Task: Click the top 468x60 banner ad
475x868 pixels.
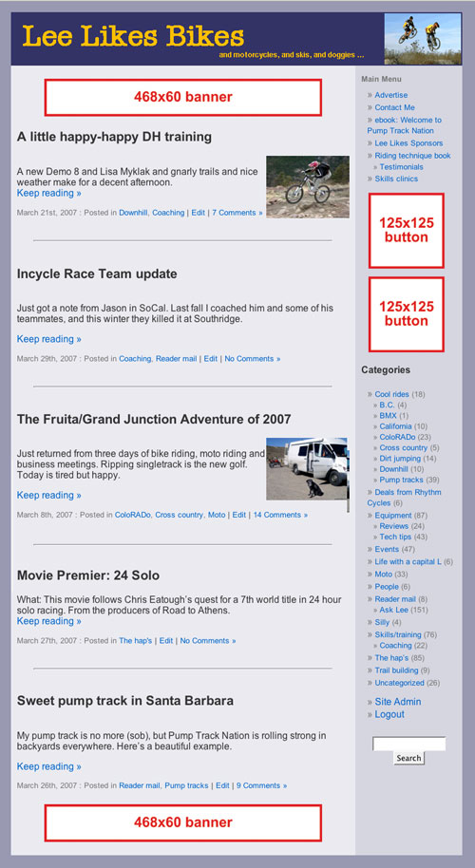Action: (x=182, y=98)
